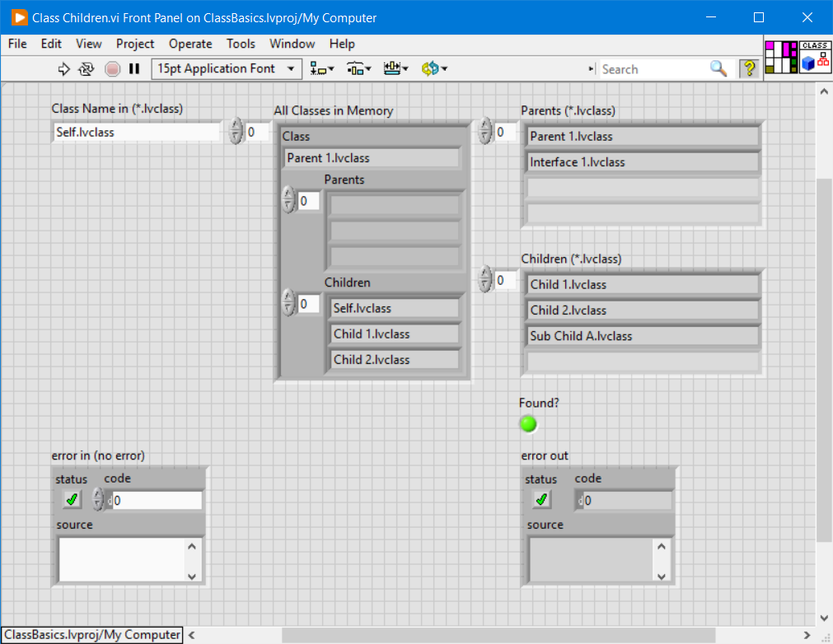The height and width of the screenshot is (644, 833).
Task: Expand the Resize Objects dropdown arrow
Action: click(405, 69)
